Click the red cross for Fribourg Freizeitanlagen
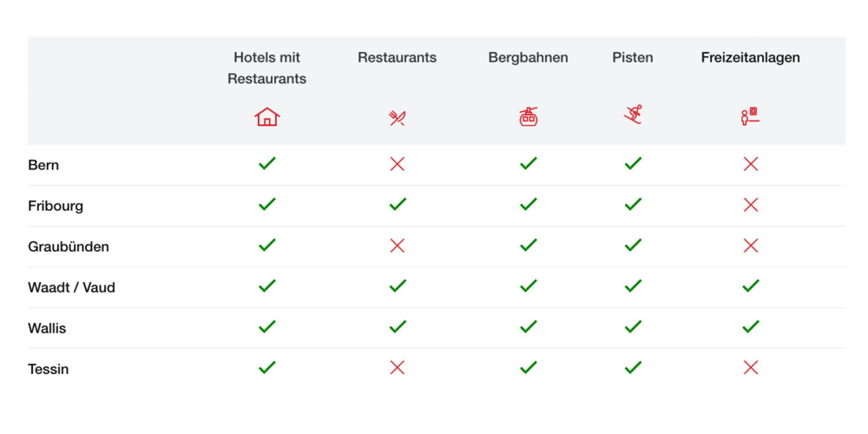The image size is (868, 434). 751,205
